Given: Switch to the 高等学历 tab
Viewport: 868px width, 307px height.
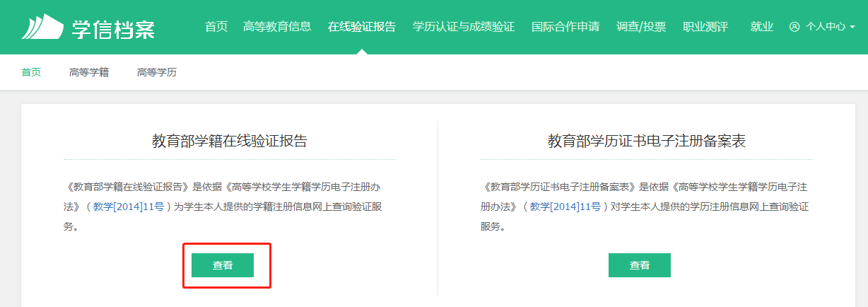Looking at the screenshot, I should click(157, 72).
